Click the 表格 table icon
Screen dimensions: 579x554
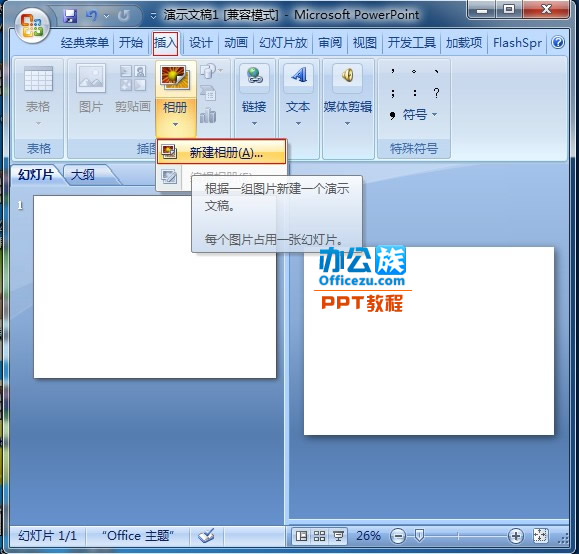[38, 78]
